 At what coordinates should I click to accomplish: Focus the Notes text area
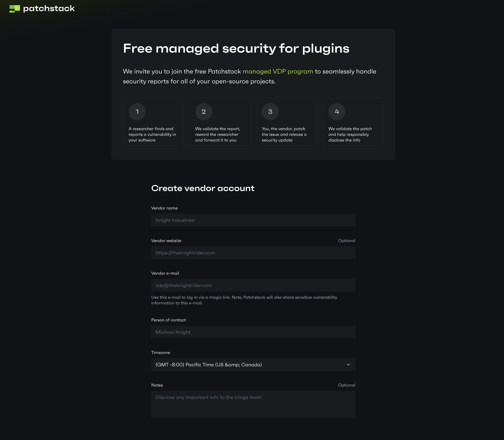point(253,404)
